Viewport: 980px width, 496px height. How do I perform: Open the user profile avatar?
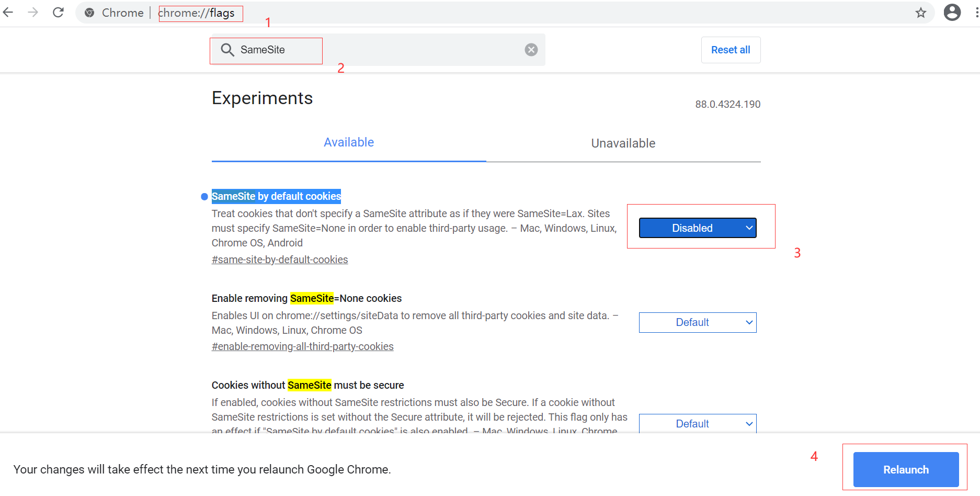point(952,13)
